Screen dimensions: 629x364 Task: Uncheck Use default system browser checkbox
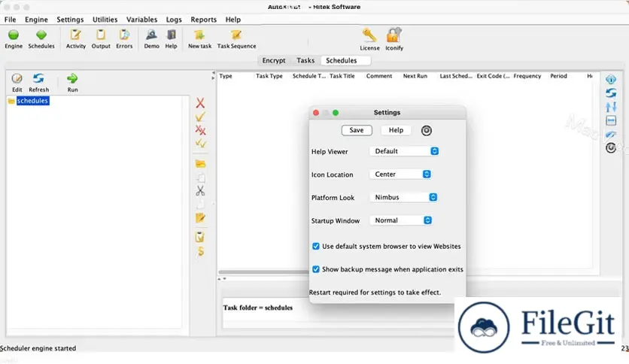coord(316,246)
